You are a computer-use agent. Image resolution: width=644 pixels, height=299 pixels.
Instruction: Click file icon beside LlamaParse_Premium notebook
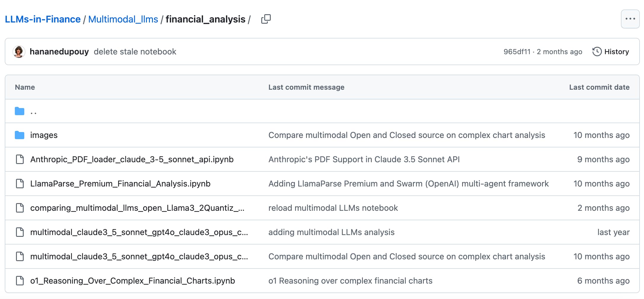click(x=20, y=184)
